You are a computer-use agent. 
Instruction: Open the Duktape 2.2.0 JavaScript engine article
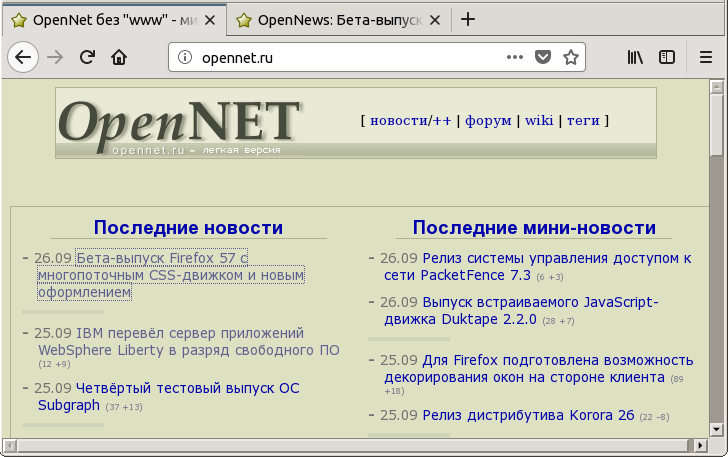[x=521, y=310]
